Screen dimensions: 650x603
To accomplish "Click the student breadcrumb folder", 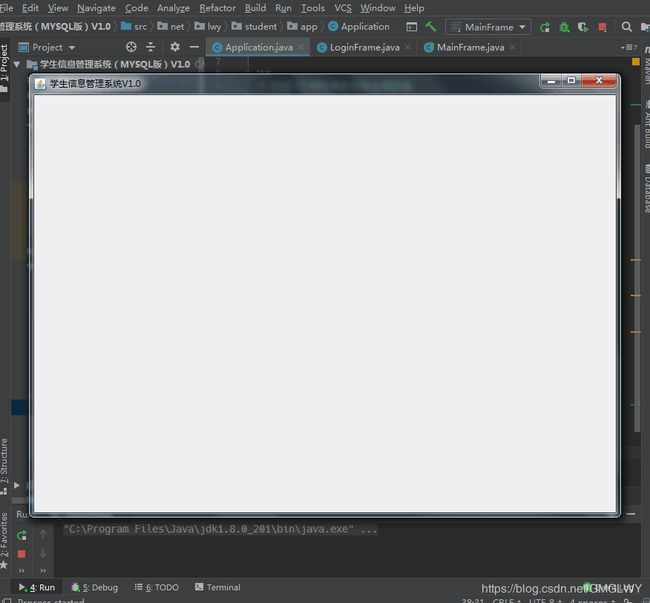I will coord(254,27).
